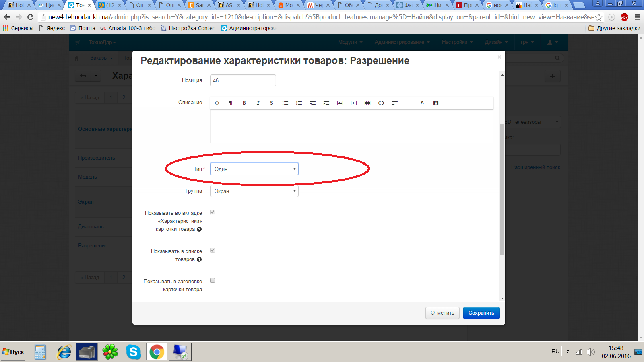Insert ordered numbered list

[x=299, y=103]
